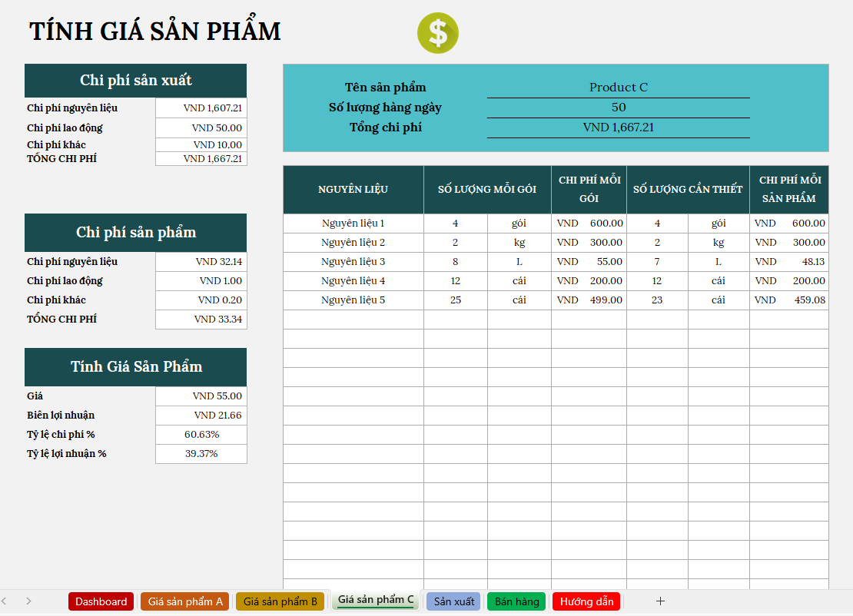The height and width of the screenshot is (616, 853).
Task: Select the Giá sản phẩm C tab
Action: [376, 600]
